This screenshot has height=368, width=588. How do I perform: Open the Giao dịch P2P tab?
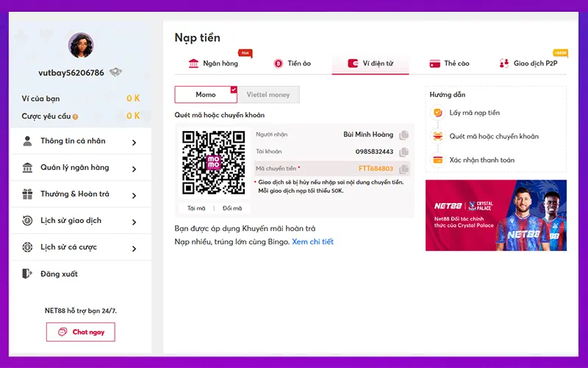(x=528, y=63)
